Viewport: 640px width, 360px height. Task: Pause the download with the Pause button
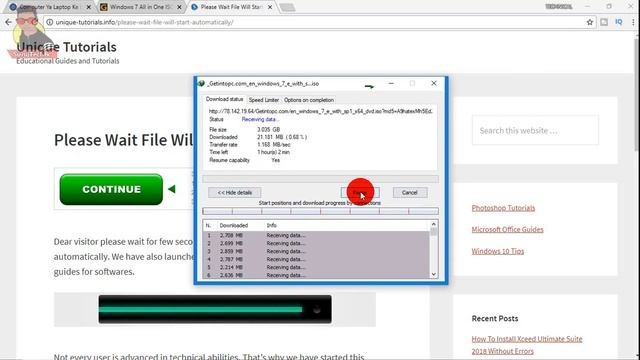[360, 193]
